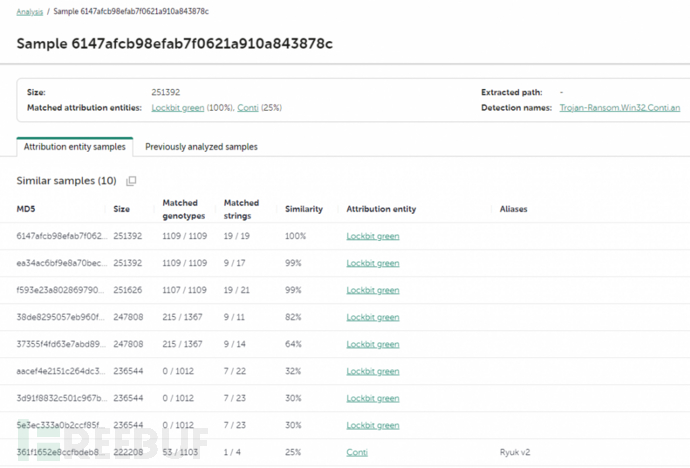Sort by Size column header

pos(121,209)
